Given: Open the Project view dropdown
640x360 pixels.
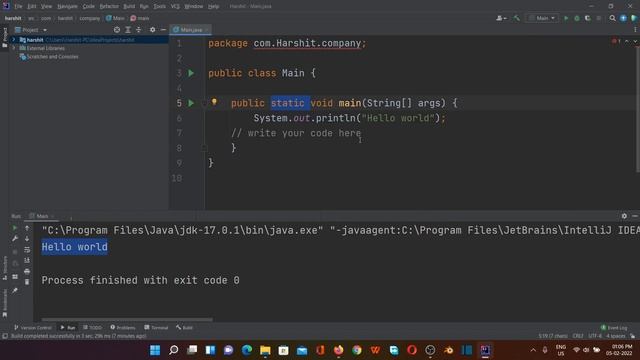Looking at the screenshot, I should pyautogui.click(x=31, y=30).
